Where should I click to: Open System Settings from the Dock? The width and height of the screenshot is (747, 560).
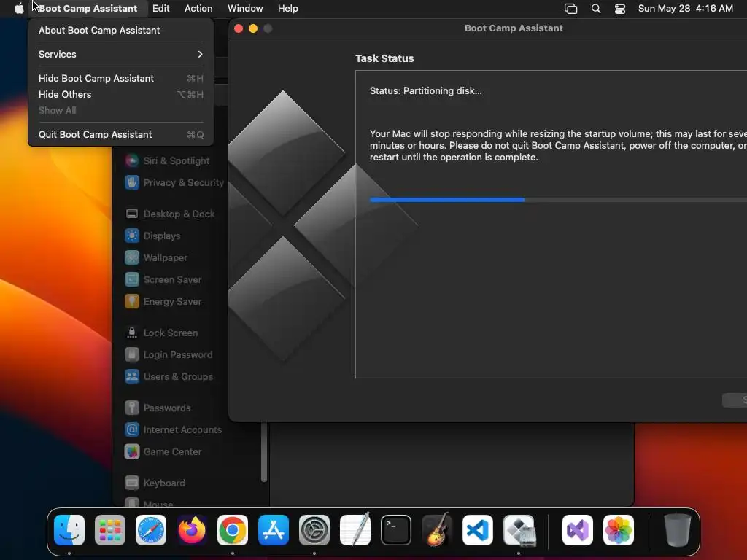click(x=314, y=530)
